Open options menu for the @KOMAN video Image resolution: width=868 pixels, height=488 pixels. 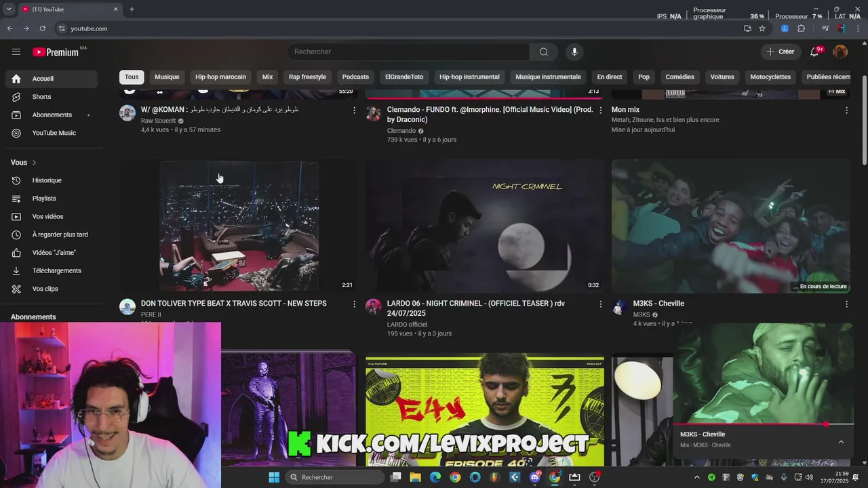tap(354, 110)
